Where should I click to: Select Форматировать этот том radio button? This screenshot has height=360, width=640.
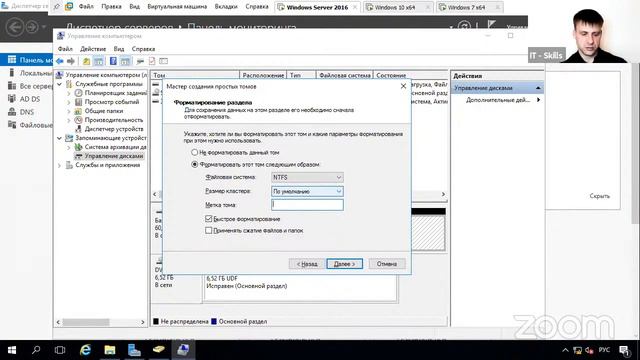tap(195, 164)
